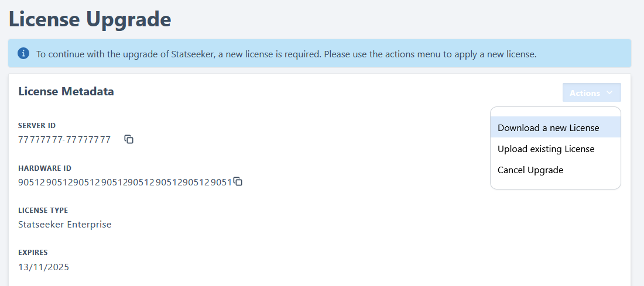644x286 pixels.
Task: Click the blue info icon in banner
Action: (23, 54)
